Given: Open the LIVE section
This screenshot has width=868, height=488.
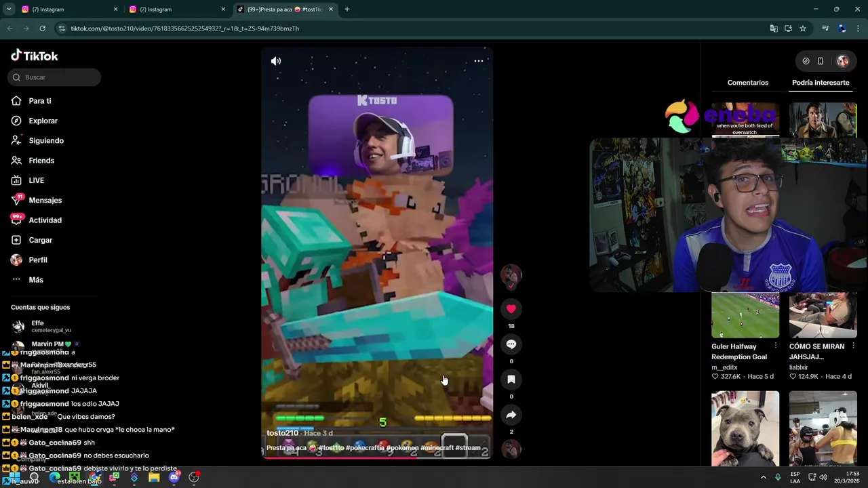Looking at the screenshot, I should [28, 180].
